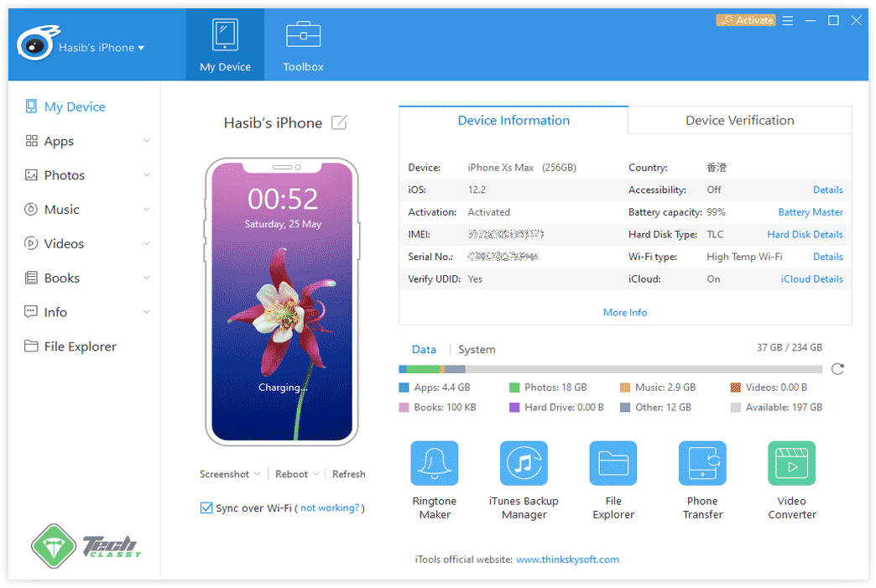Open the Ringtone Maker tool
876x588 pixels.
pyautogui.click(x=434, y=464)
